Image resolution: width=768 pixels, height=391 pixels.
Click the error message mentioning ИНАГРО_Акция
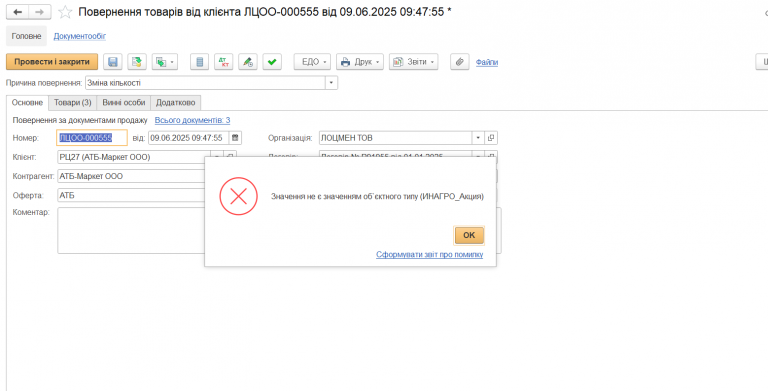(378, 196)
